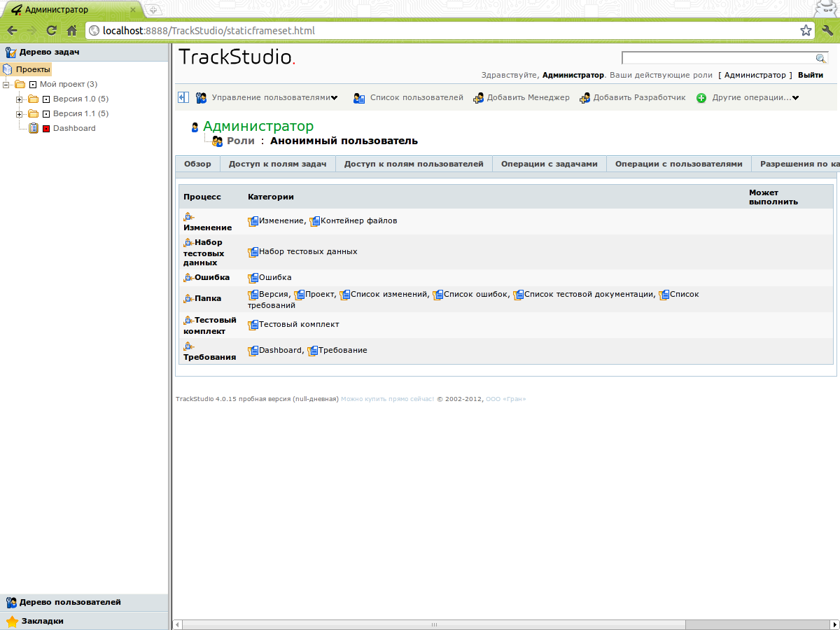This screenshot has height=630, width=840.
Task: Open the Дерево пользователей panel
Action: pyautogui.click(x=84, y=602)
